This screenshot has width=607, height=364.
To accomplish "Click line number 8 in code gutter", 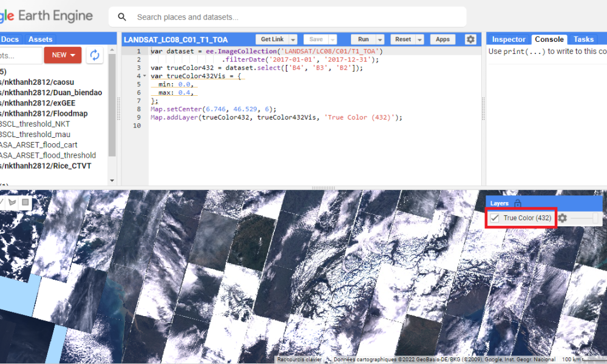I will [x=138, y=109].
